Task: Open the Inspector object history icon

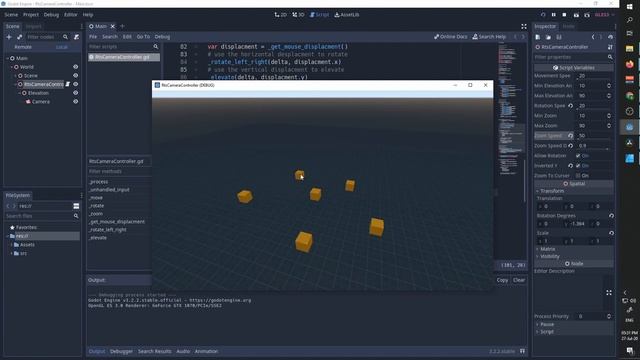Action: [610, 37]
